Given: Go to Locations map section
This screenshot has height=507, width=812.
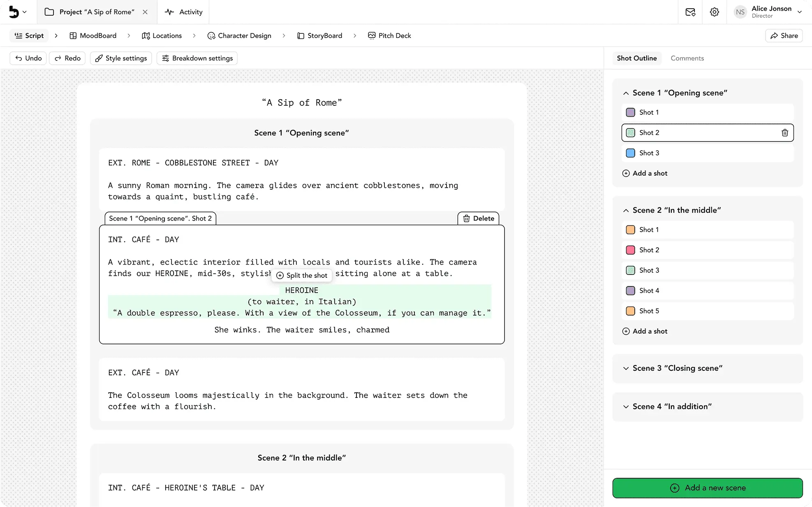Looking at the screenshot, I should pos(162,35).
